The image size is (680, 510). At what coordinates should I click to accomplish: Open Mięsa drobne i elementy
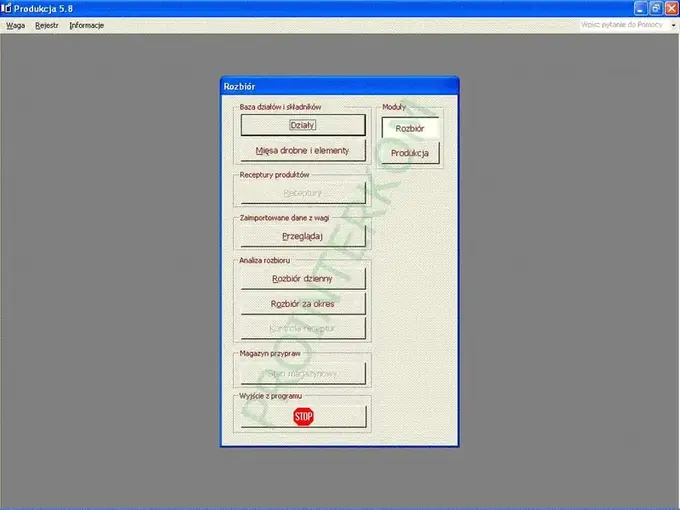[303, 150]
